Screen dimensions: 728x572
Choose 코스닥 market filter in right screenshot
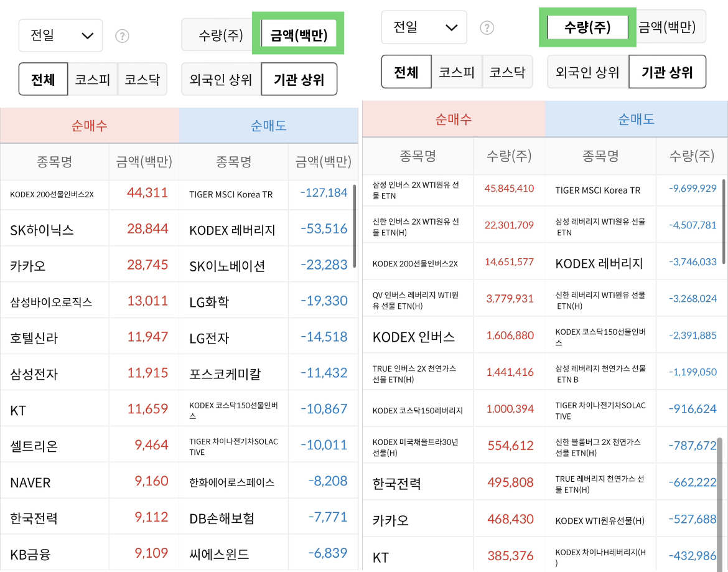tap(508, 72)
